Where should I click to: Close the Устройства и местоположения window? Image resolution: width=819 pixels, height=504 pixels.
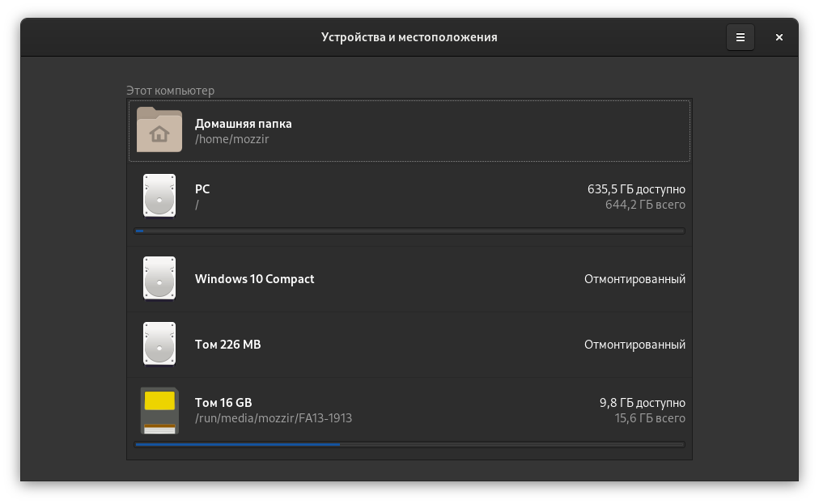click(x=779, y=37)
